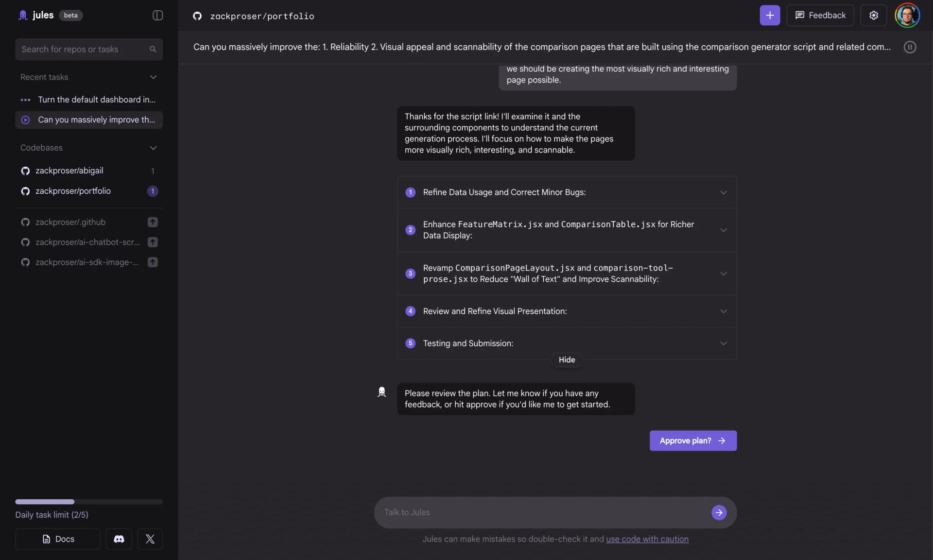
Task: Open the 'Turn the default dashboard' task
Action: (x=96, y=100)
